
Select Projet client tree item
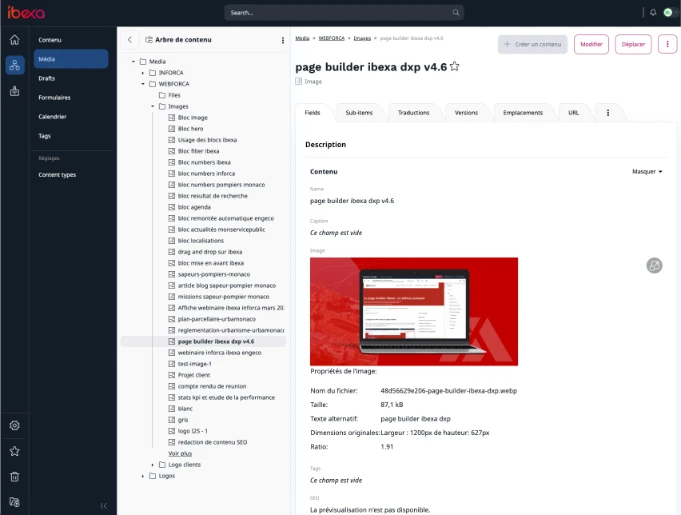click(194, 375)
